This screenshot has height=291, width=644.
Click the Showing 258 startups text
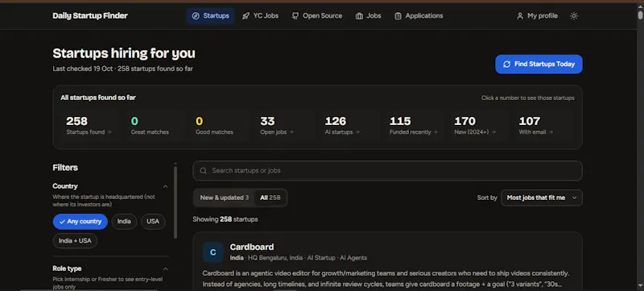coord(225,219)
